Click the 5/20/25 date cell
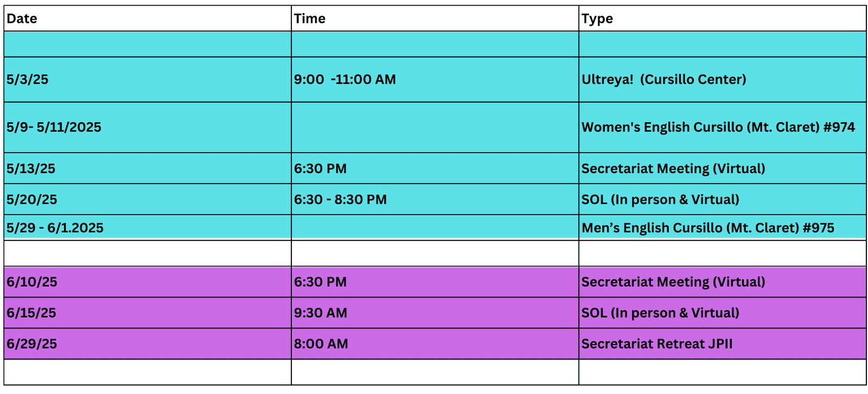 (148, 199)
